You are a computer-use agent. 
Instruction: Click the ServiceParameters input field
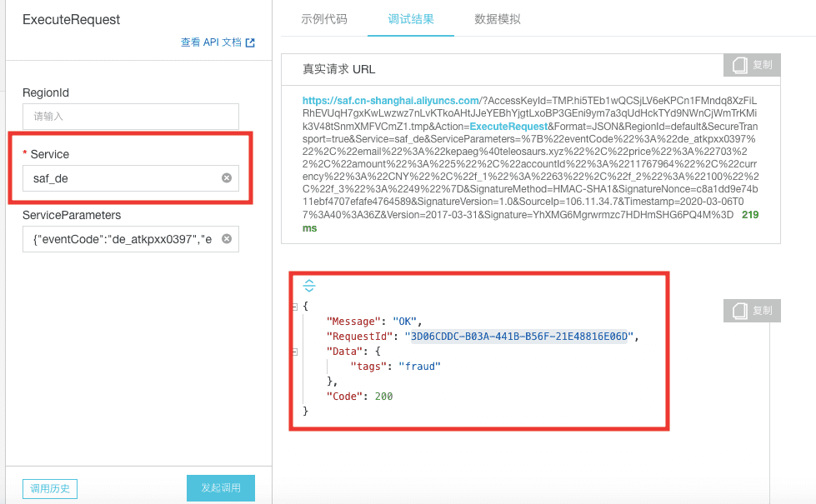tap(131, 239)
